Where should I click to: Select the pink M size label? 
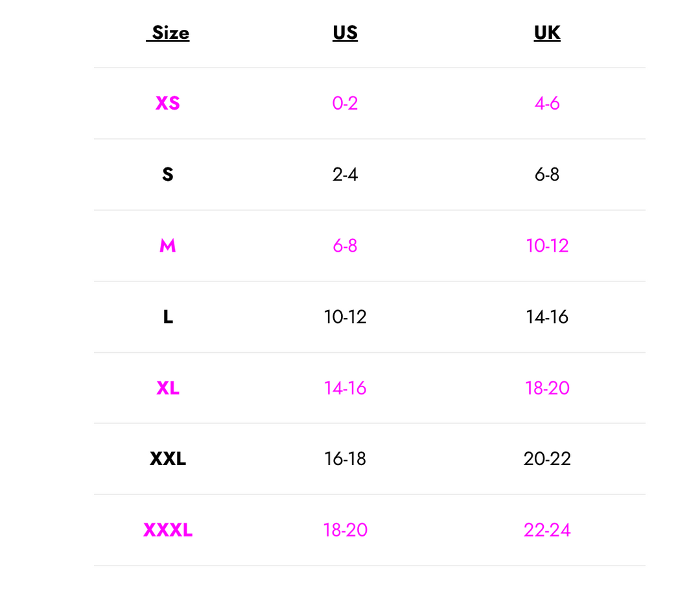[168, 246]
